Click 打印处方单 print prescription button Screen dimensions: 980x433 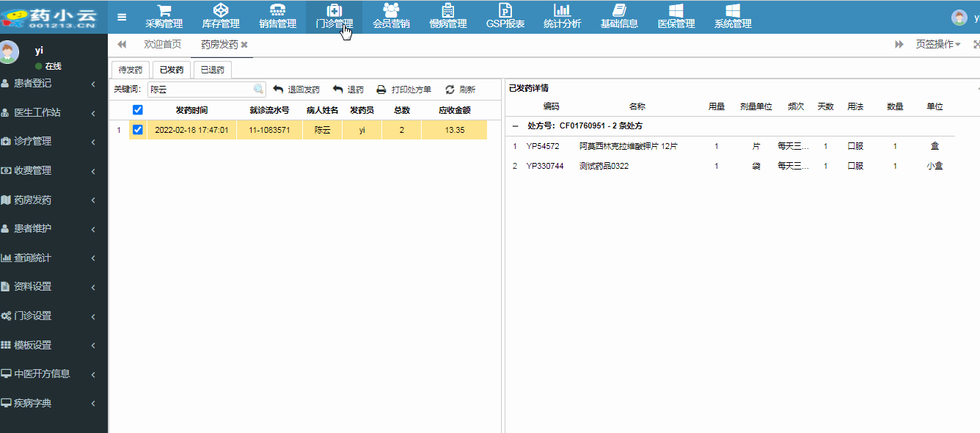click(x=403, y=90)
